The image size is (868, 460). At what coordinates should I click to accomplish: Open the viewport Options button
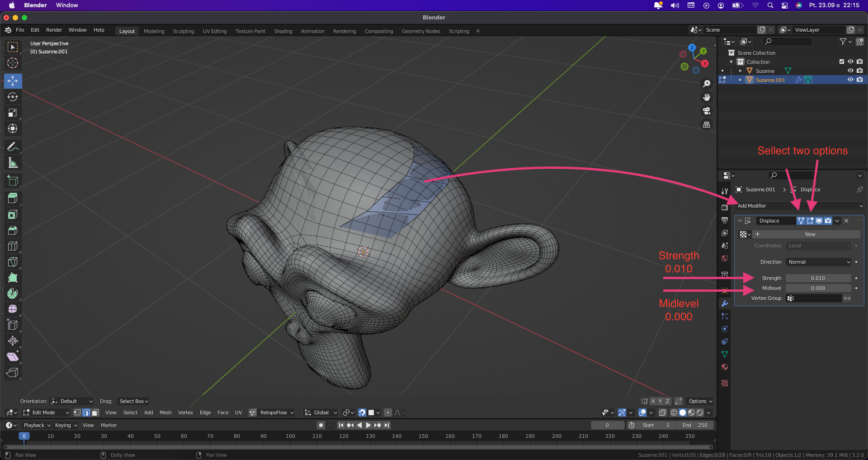[x=700, y=401]
